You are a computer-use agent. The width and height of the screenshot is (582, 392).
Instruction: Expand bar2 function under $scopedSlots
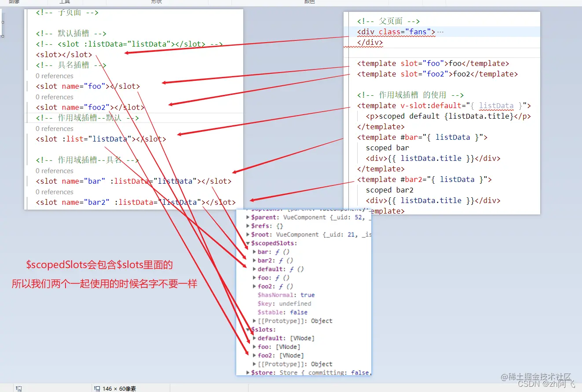click(255, 261)
